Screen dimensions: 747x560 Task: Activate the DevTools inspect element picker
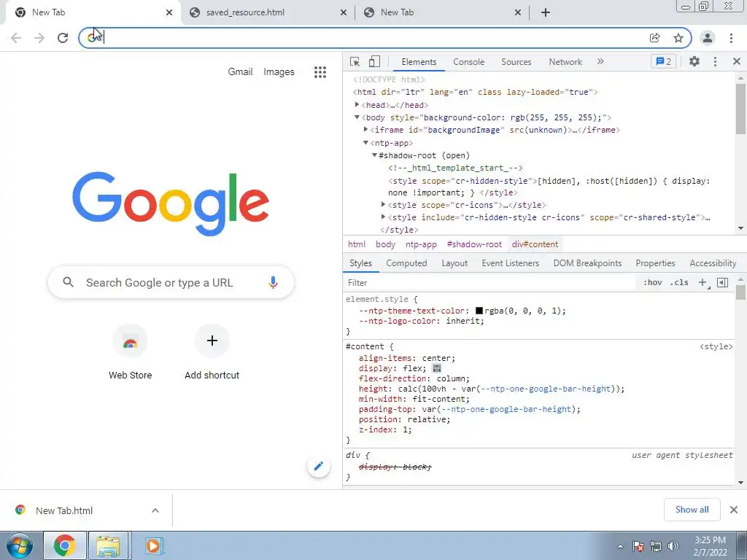pyautogui.click(x=355, y=62)
